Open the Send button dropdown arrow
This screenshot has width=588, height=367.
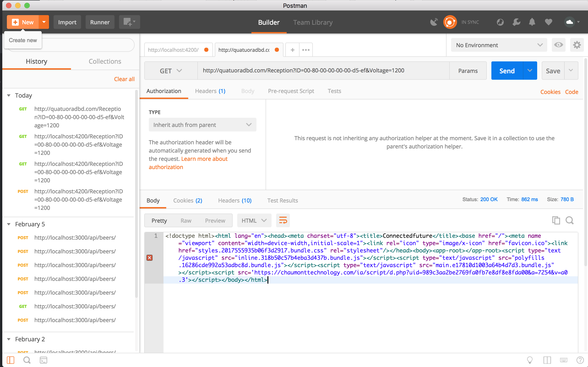pyautogui.click(x=530, y=71)
